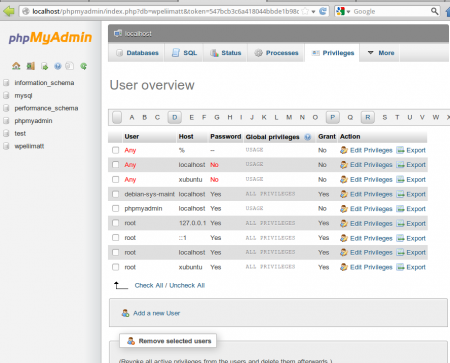
Task: Expand the More tab dropdown
Action: coord(381,53)
